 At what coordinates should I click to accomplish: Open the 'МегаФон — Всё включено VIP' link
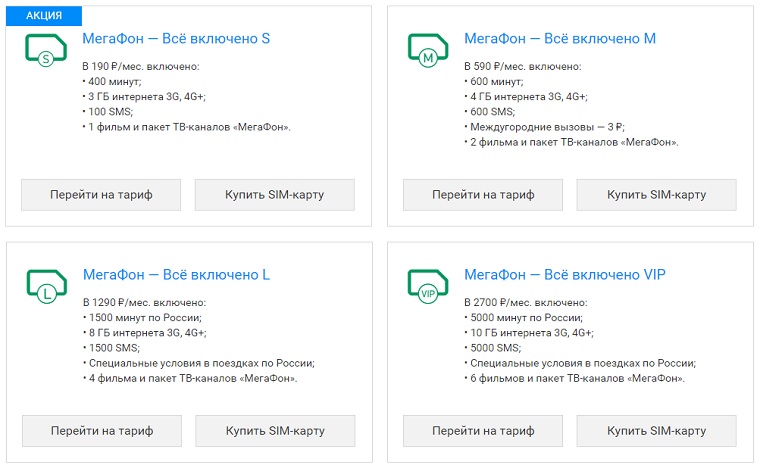click(565, 275)
